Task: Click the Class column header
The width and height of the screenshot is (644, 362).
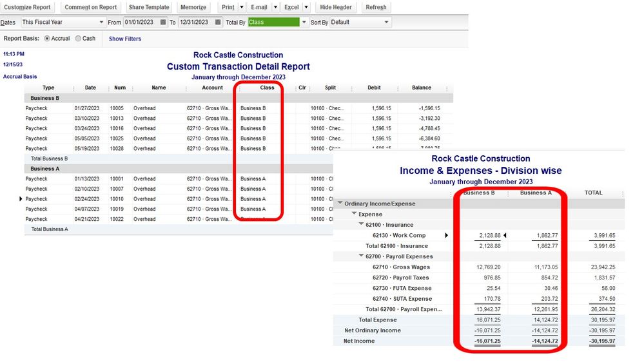Action: coord(267,88)
